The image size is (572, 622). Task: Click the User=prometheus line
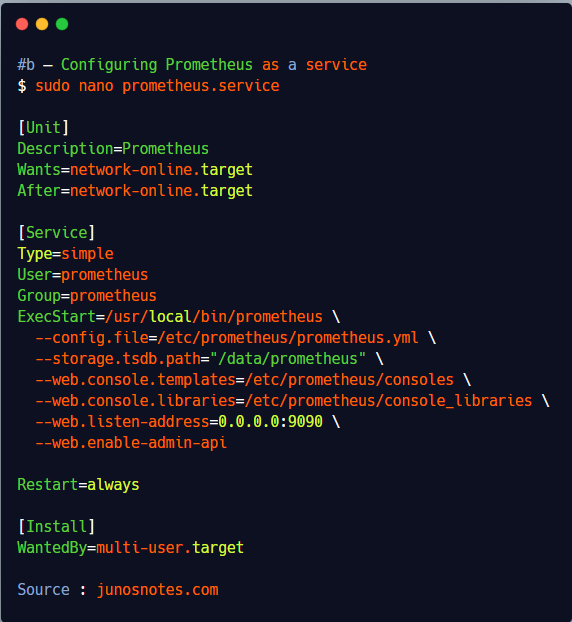[83, 275]
